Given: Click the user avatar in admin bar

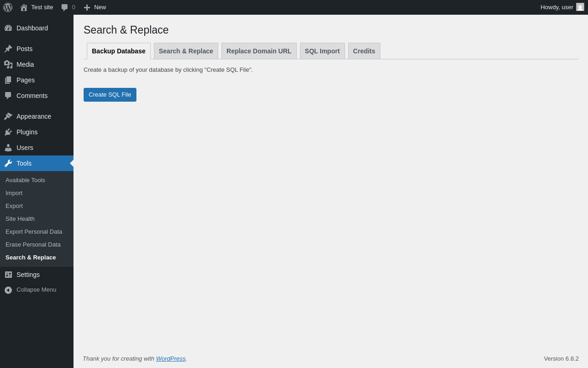Looking at the screenshot, I should pos(580,7).
